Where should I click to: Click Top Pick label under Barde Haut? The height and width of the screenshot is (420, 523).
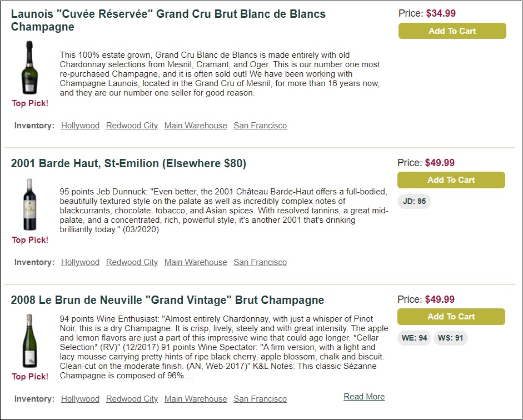(30, 240)
